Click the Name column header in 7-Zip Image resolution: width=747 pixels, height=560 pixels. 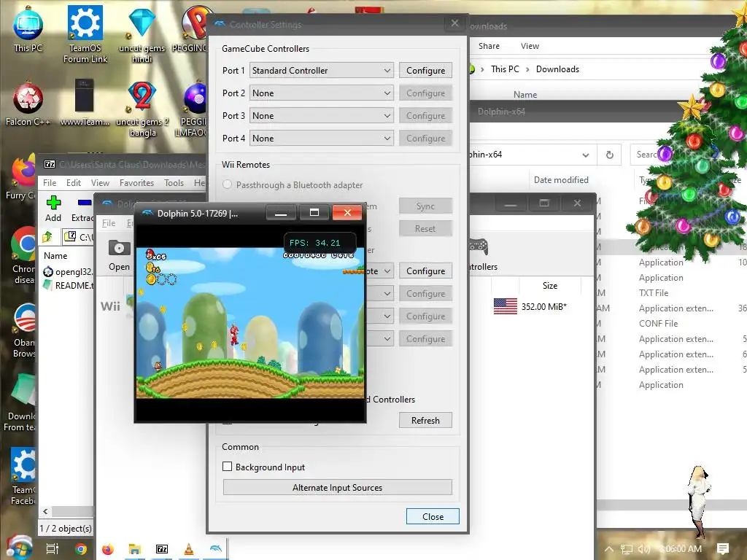coord(55,256)
